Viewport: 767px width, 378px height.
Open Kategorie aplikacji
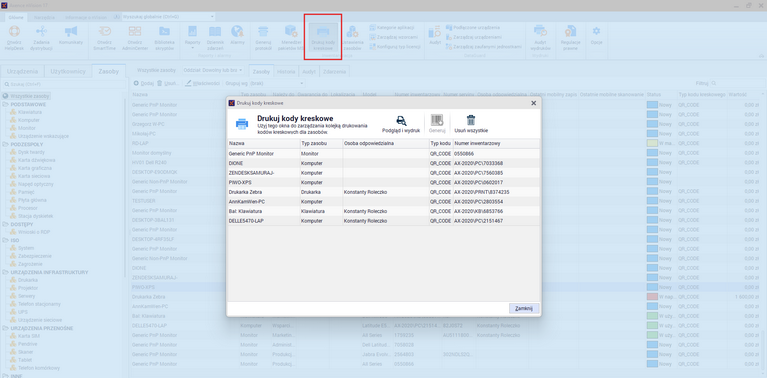pyautogui.click(x=392, y=27)
